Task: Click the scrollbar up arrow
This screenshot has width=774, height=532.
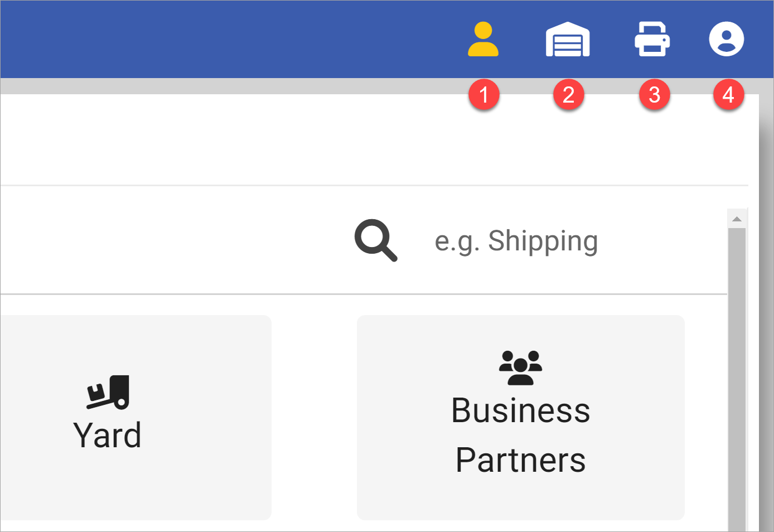Action: tap(737, 219)
